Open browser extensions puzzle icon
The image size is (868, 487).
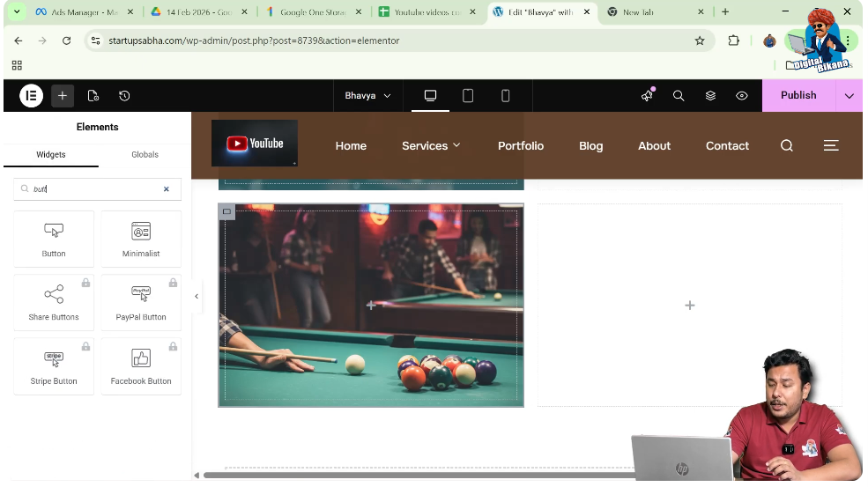coord(733,41)
